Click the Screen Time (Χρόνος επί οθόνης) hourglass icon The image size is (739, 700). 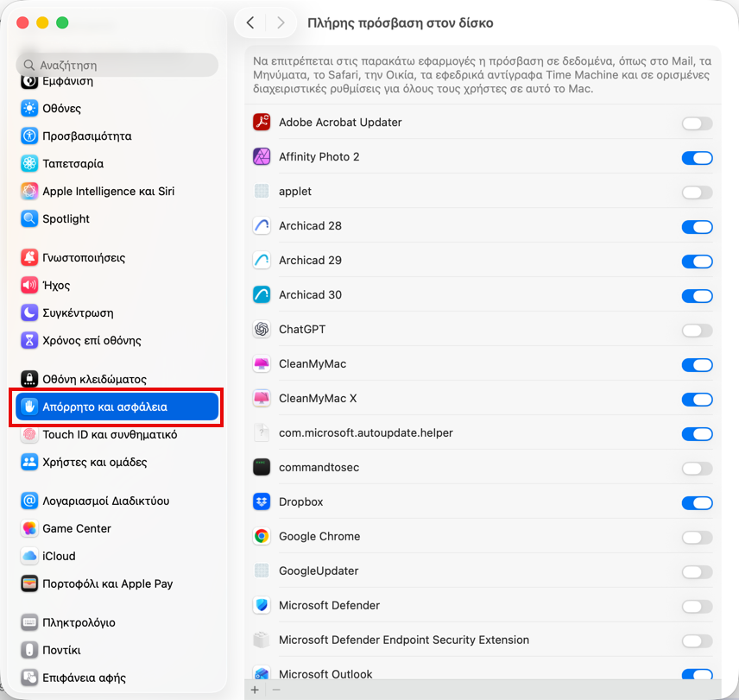pos(29,340)
